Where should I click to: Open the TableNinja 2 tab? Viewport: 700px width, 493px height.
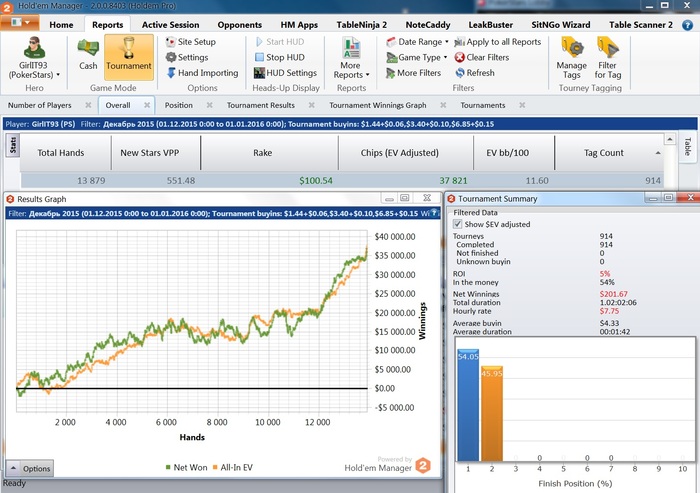coord(362,25)
